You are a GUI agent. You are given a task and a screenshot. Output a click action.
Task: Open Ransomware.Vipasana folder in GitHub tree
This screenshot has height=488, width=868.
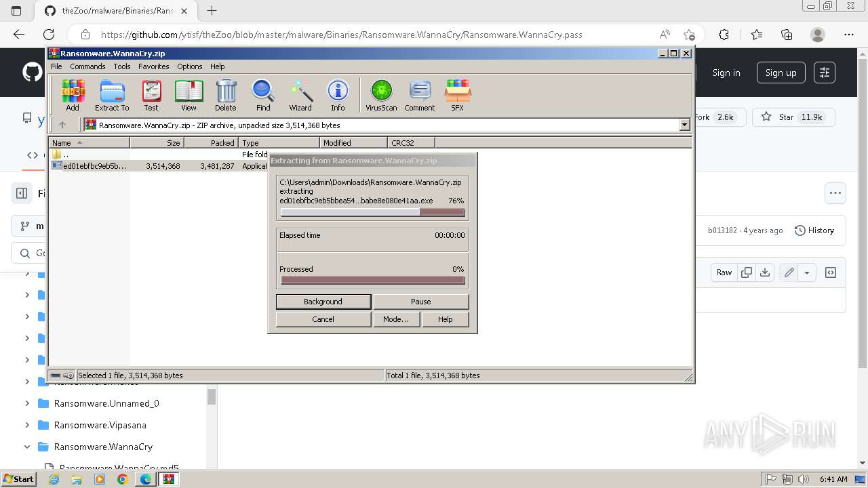tap(100, 425)
